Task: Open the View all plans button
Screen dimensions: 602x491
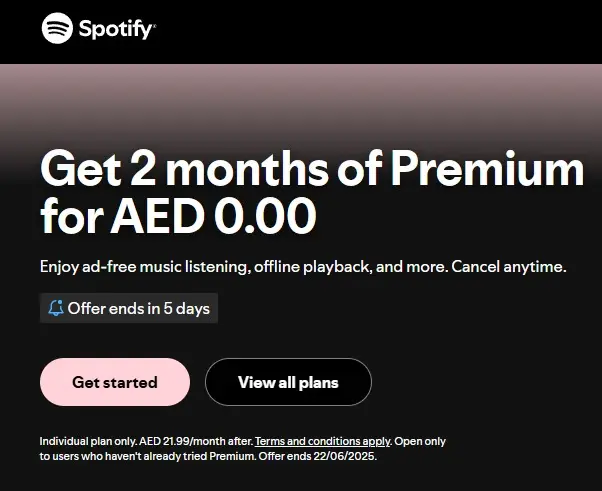Action: (288, 382)
